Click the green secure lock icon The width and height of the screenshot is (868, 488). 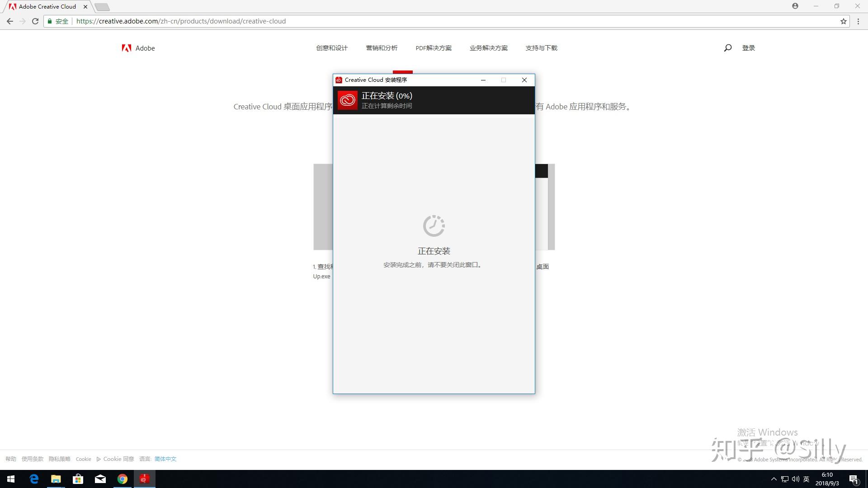(50, 21)
